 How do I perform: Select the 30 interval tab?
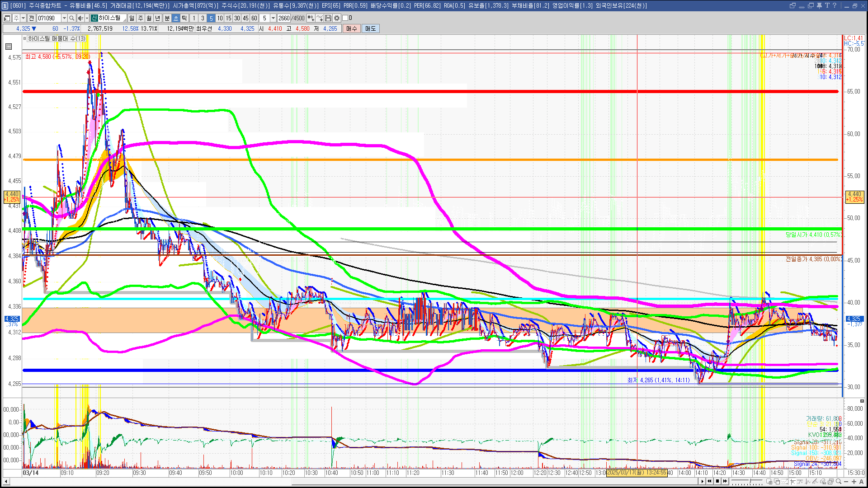[237, 18]
